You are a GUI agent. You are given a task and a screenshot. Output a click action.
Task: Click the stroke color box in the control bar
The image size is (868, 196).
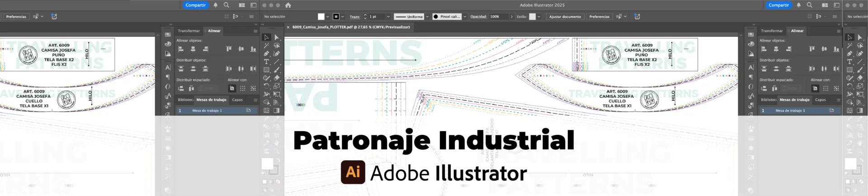tap(336, 17)
